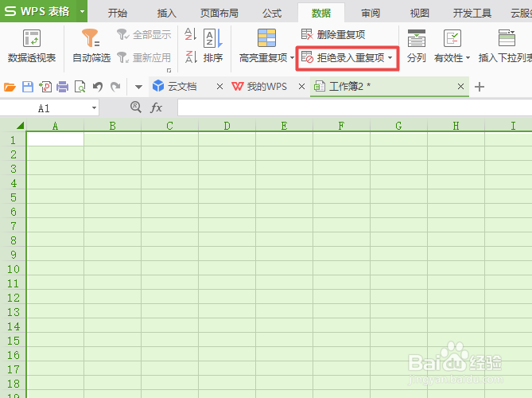This screenshot has width=532, height=398.
Task: Expand the quick access toolbar dropdown
Action: pos(138,88)
